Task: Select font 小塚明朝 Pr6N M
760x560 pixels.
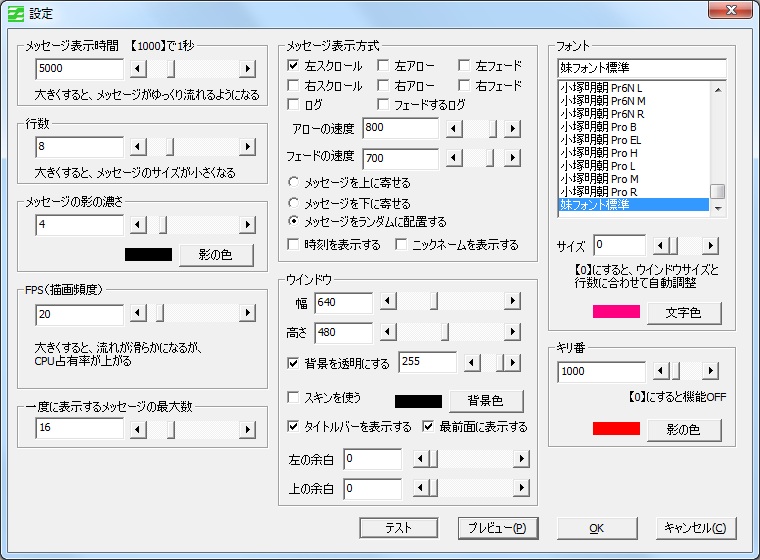Action: (x=634, y=101)
